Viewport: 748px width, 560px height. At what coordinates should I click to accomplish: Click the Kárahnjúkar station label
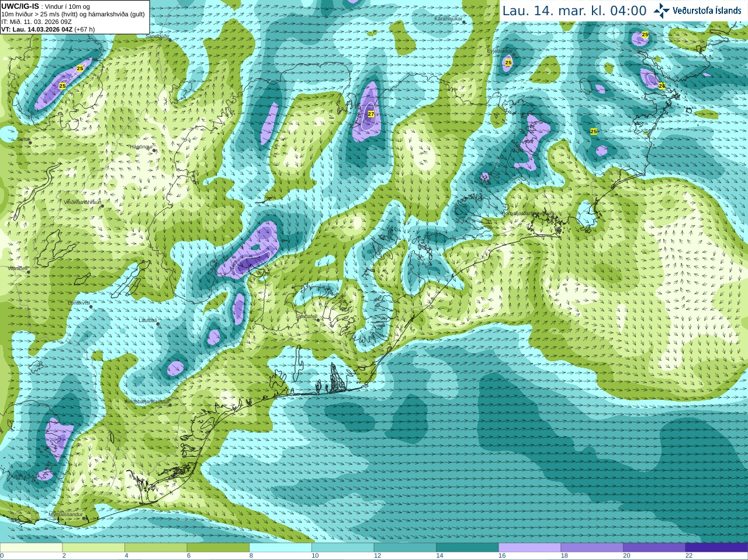pos(448,19)
